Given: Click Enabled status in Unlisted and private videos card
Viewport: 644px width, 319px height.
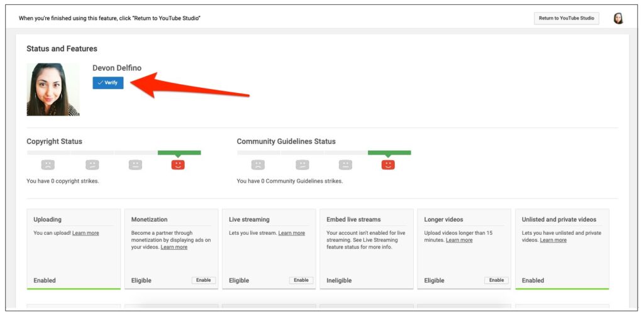Looking at the screenshot, I should (x=533, y=281).
